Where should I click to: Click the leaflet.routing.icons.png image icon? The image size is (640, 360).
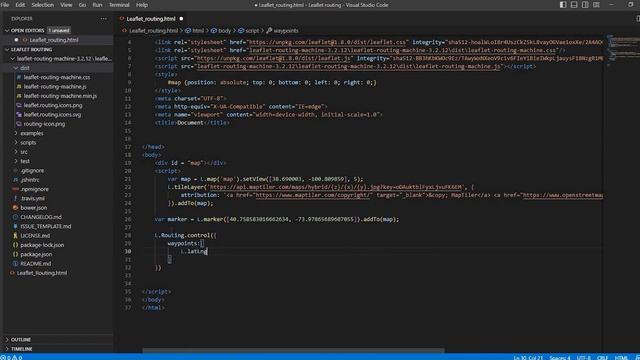click(19, 105)
